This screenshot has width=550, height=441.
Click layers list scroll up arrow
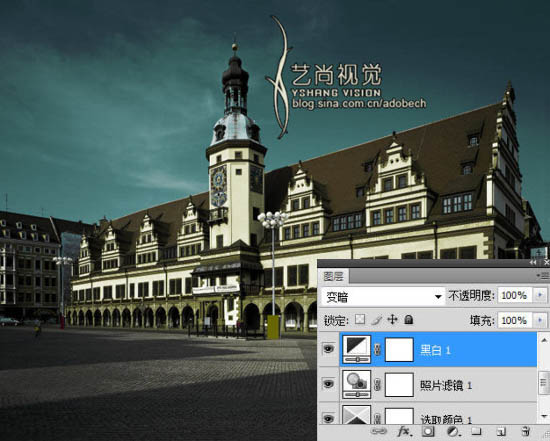click(544, 340)
